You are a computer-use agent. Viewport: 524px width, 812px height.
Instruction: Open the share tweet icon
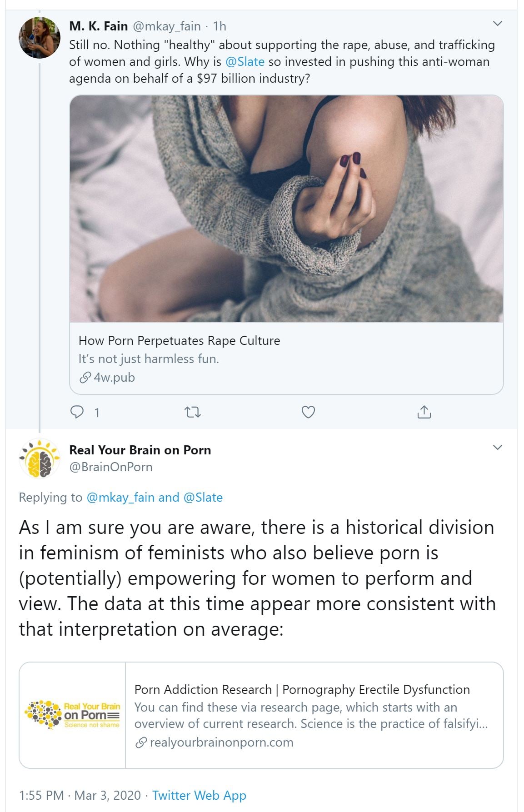tap(424, 412)
